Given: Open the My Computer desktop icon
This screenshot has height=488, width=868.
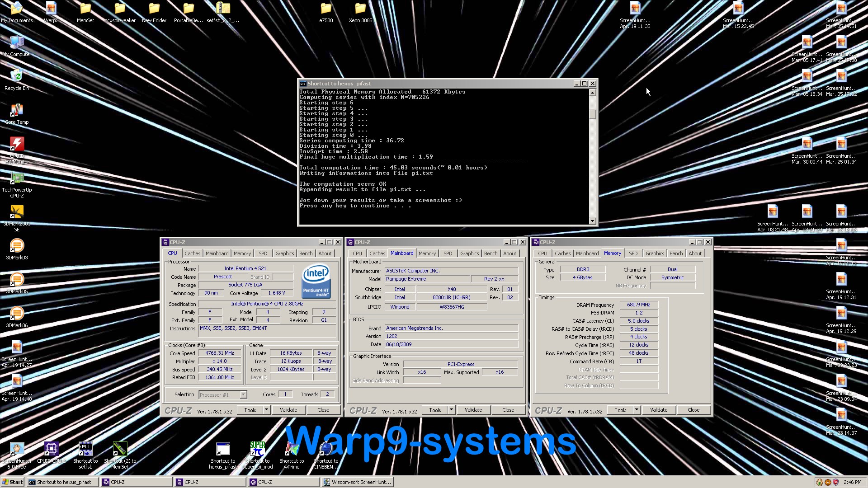Looking at the screenshot, I should (17, 46).
